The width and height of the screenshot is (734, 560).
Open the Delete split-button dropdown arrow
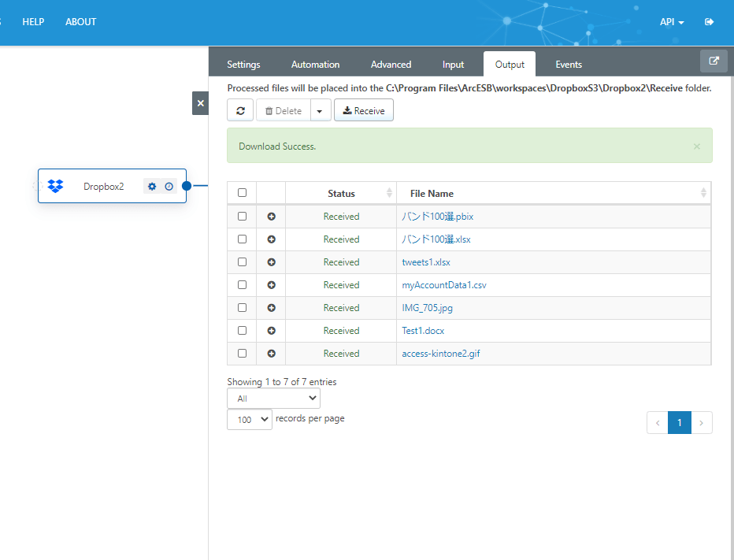click(319, 111)
